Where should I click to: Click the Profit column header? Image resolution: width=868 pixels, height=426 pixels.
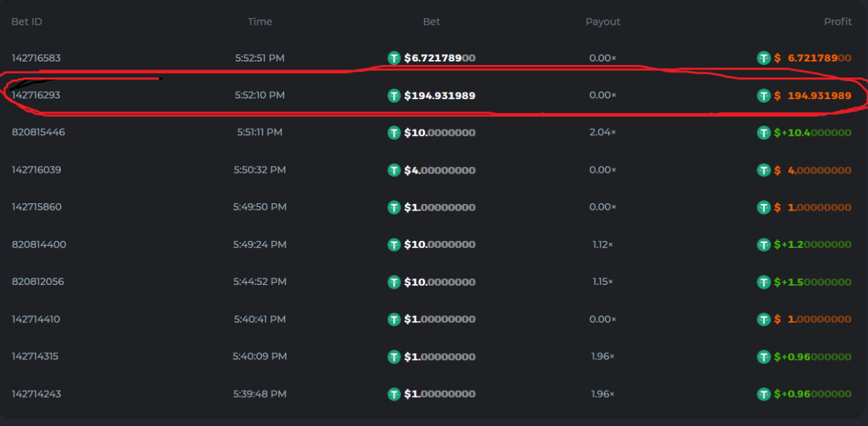(x=838, y=22)
